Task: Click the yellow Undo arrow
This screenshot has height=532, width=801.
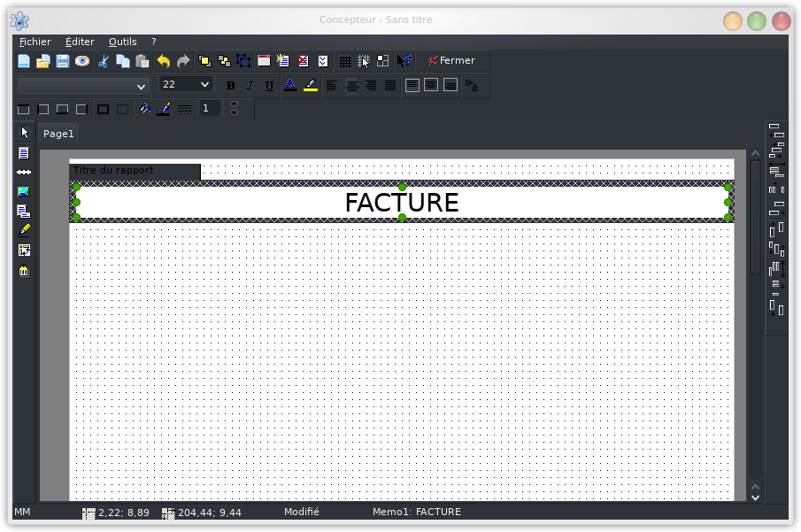Action: click(163, 61)
